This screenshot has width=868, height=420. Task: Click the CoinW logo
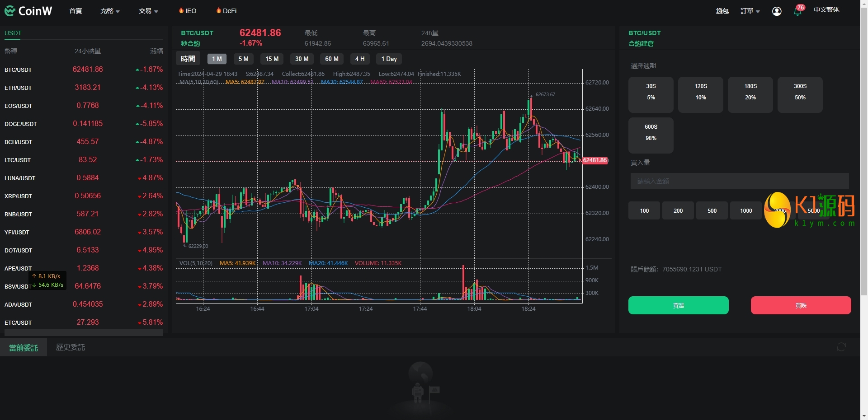pos(28,11)
